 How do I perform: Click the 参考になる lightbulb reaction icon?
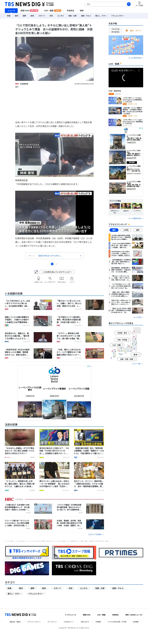click(38, 278)
